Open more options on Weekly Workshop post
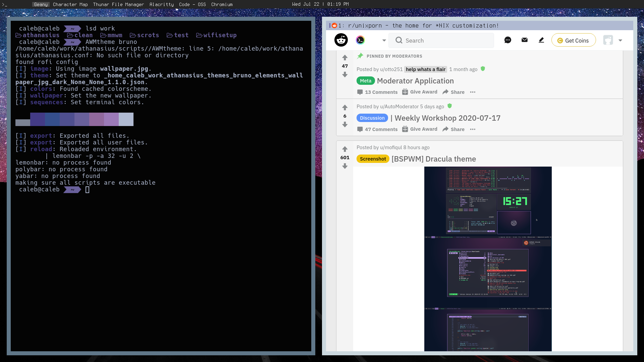Screen dimensions: 644x362 [473, 129]
